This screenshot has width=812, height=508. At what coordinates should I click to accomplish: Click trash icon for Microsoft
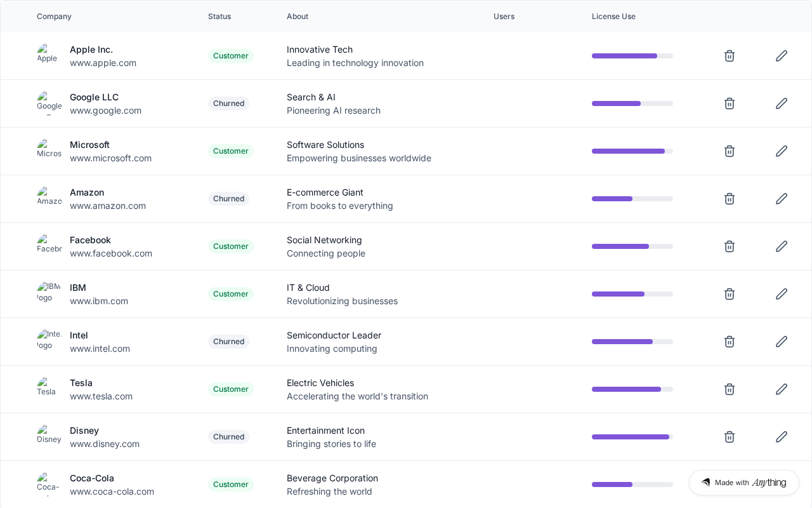pyautogui.click(x=730, y=151)
